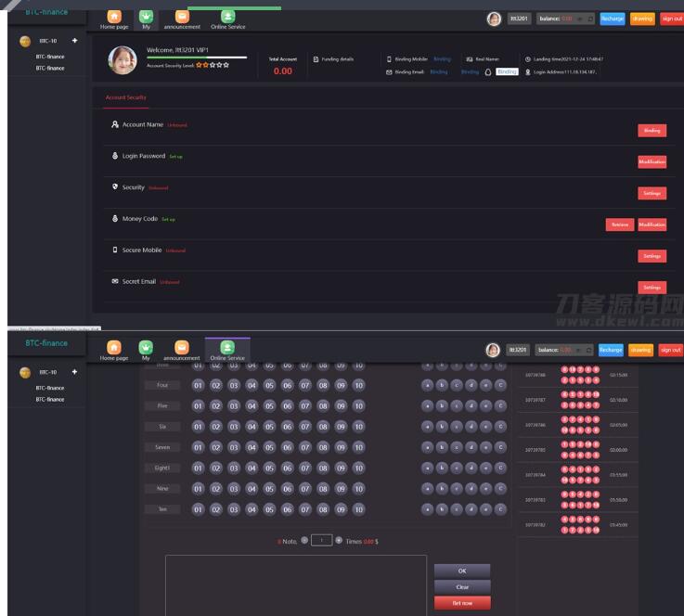
Task: Click inside the large bet slip text area
Action: 295,584
